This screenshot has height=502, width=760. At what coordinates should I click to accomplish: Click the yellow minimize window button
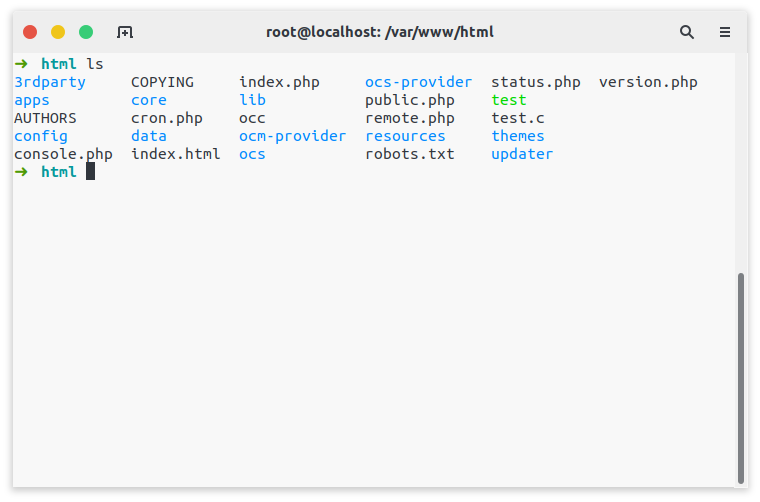click(x=58, y=32)
